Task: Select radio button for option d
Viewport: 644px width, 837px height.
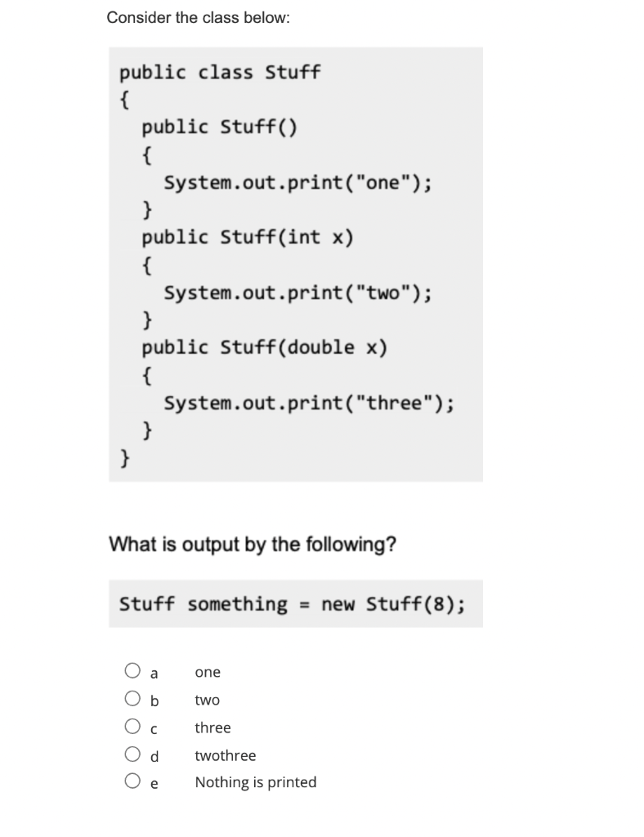Action: (x=132, y=754)
